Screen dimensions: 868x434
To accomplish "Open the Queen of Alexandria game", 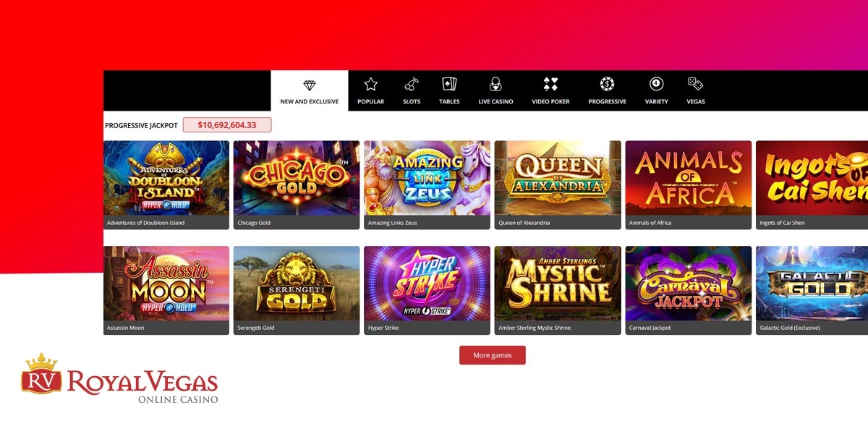I will pos(558,178).
